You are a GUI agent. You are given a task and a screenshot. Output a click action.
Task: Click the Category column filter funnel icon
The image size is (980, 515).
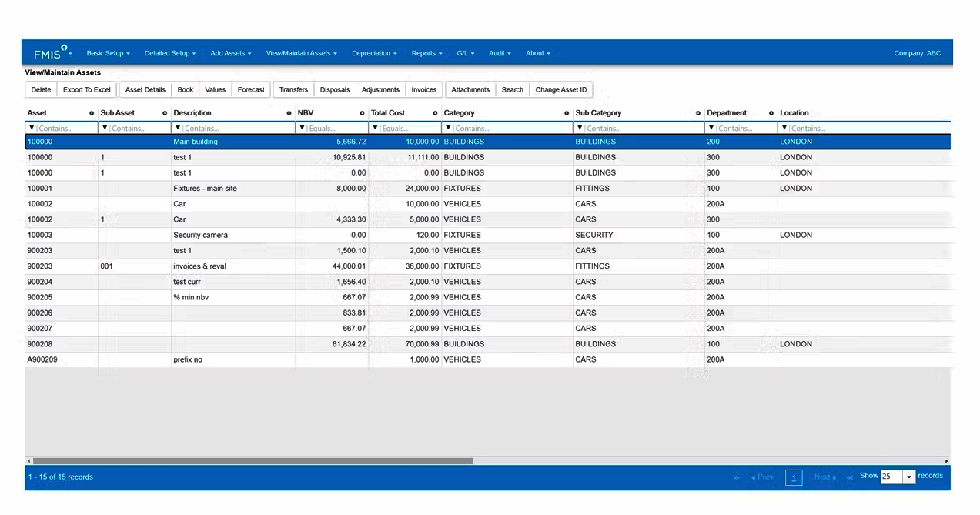tap(448, 129)
